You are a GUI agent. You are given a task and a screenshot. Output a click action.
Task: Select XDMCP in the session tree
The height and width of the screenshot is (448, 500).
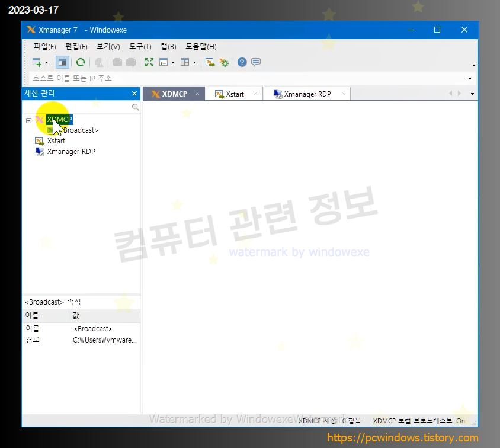60,120
